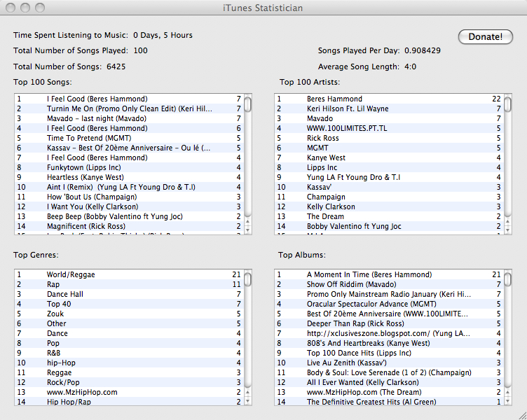The height and width of the screenshot is (420, 527).
Task: Select song 'Beep Beep (Bobby Valentino ft Yung Joc)'
Action: click(130, 216)
